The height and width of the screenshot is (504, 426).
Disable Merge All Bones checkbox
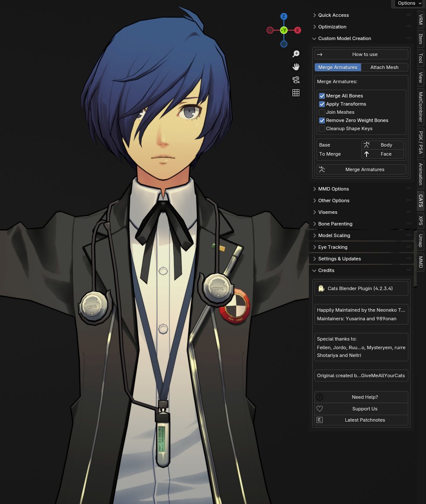[x=322, y=96]
